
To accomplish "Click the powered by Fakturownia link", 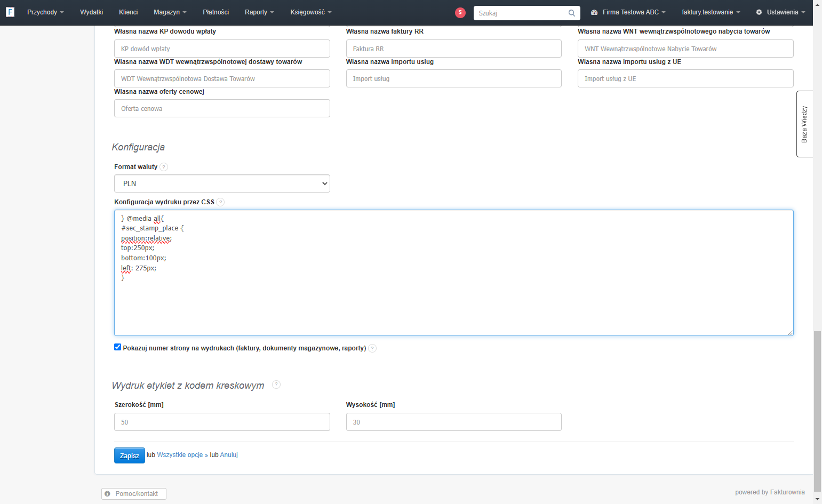I will click(770, 492).
